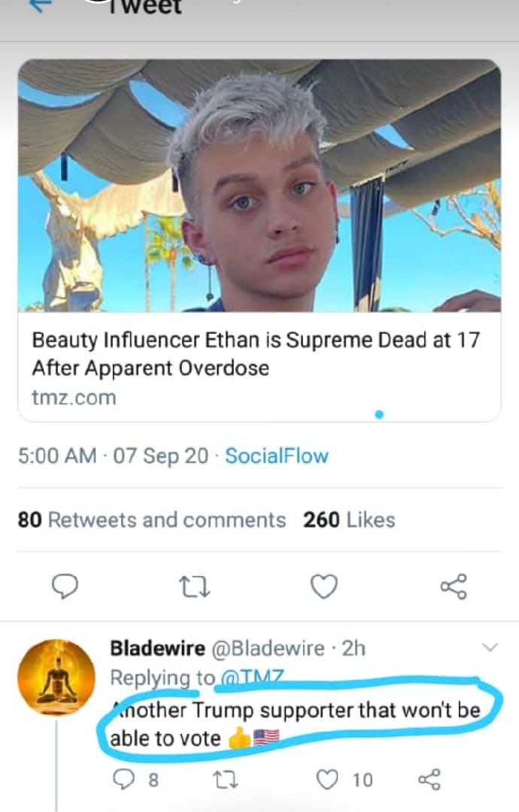This screenshot has height=812, width=519.
Task: Share Bladewire's reply
Action: coord(429,780)
